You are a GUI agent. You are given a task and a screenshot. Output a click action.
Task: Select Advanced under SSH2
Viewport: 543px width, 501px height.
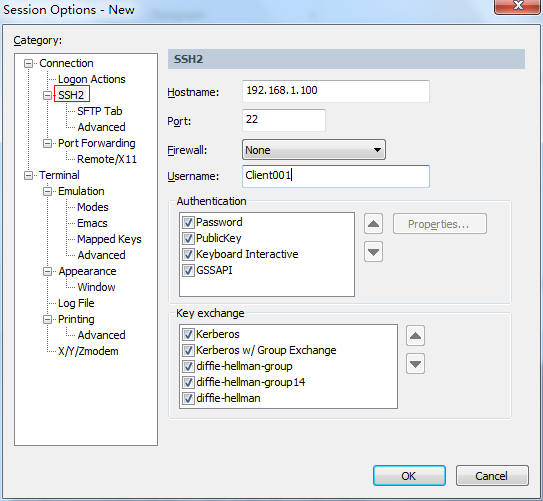click(101, 127)
